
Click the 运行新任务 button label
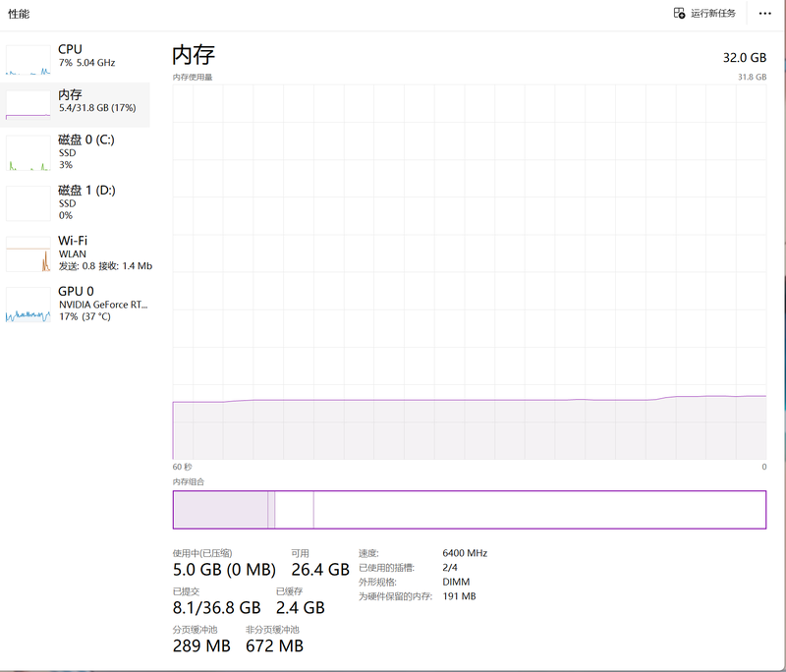coord(713,13)
